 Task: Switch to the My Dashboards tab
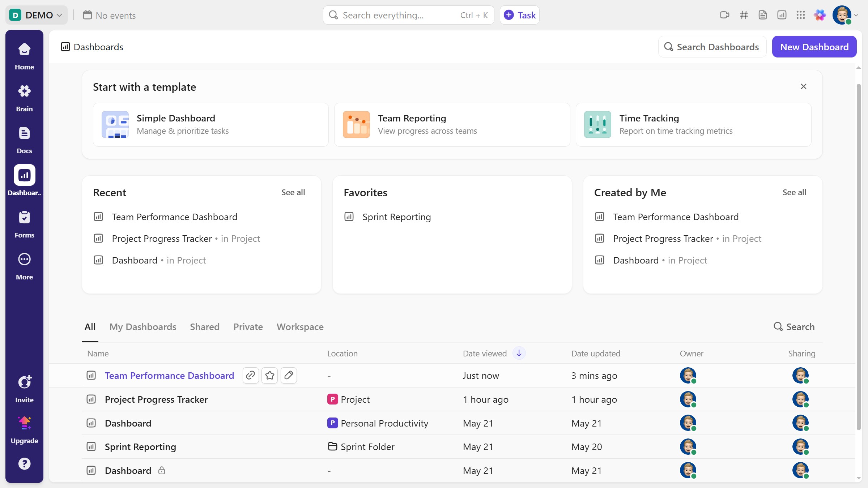click(142, 326)
